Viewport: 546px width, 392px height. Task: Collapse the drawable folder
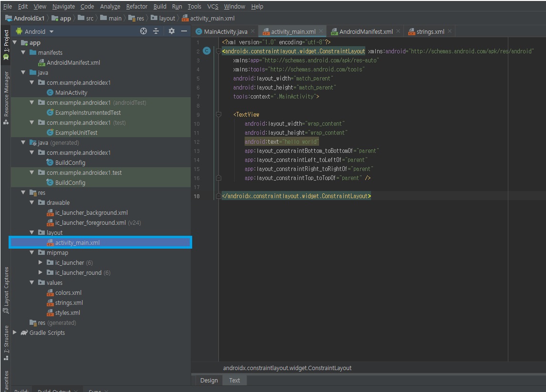[x=31, y=202]
